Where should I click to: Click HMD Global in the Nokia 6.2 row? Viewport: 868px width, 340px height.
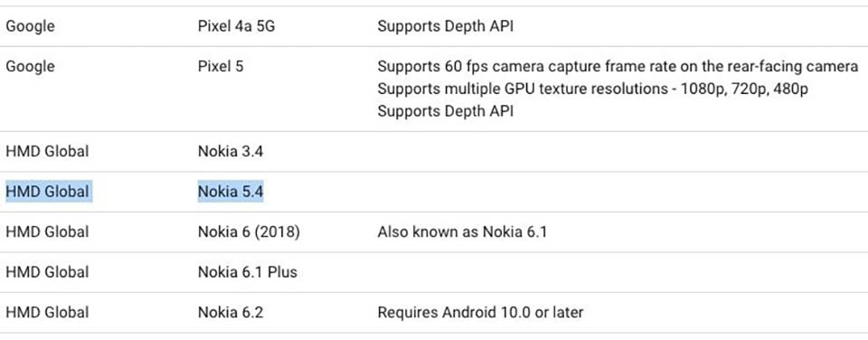tap(47, 312)
